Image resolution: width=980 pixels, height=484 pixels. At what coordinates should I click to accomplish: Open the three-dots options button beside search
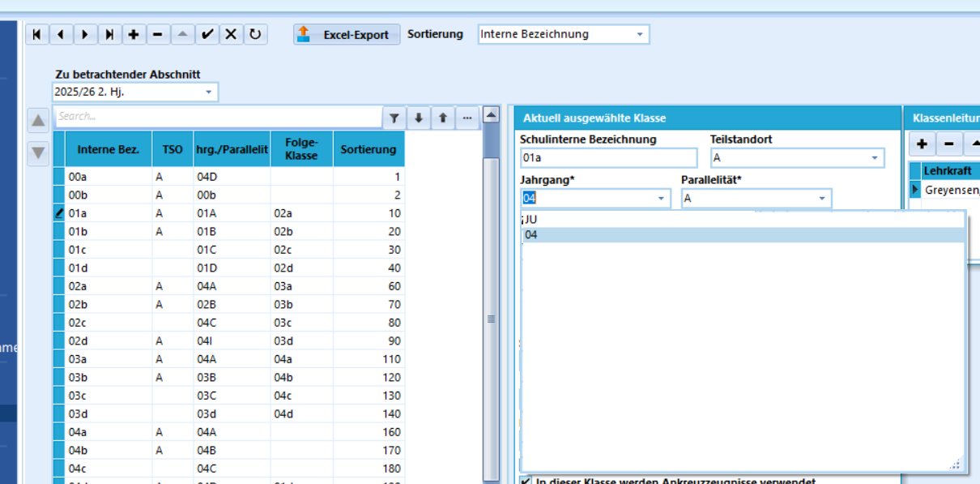pos(467,118)
